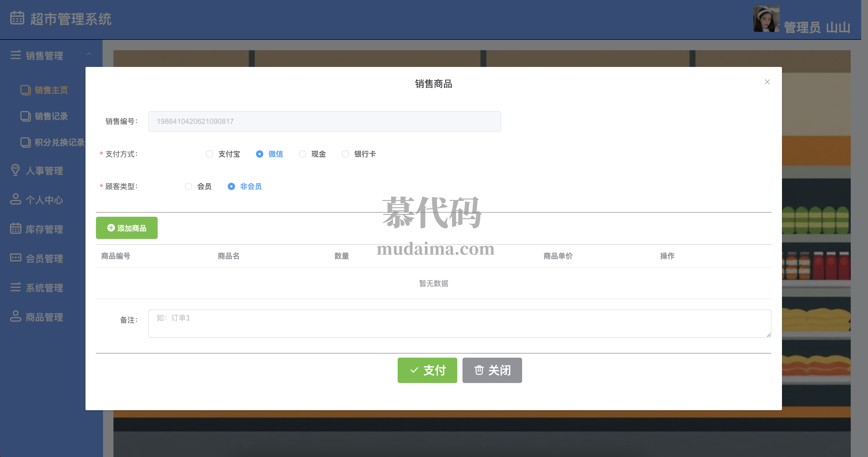Click the green 添加商品 button
This screenshot has width=868, height=457.
click(127, 228)
